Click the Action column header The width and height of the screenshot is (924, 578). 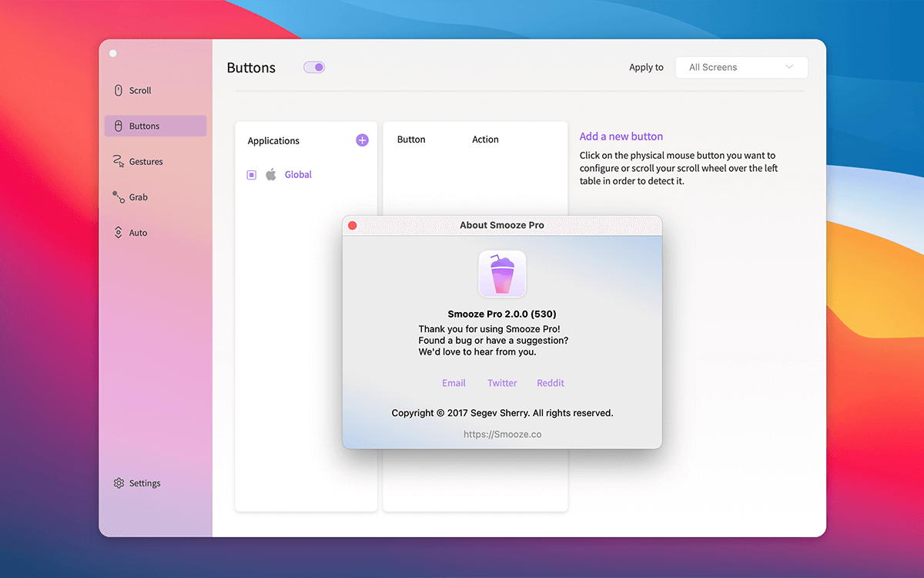485,139
